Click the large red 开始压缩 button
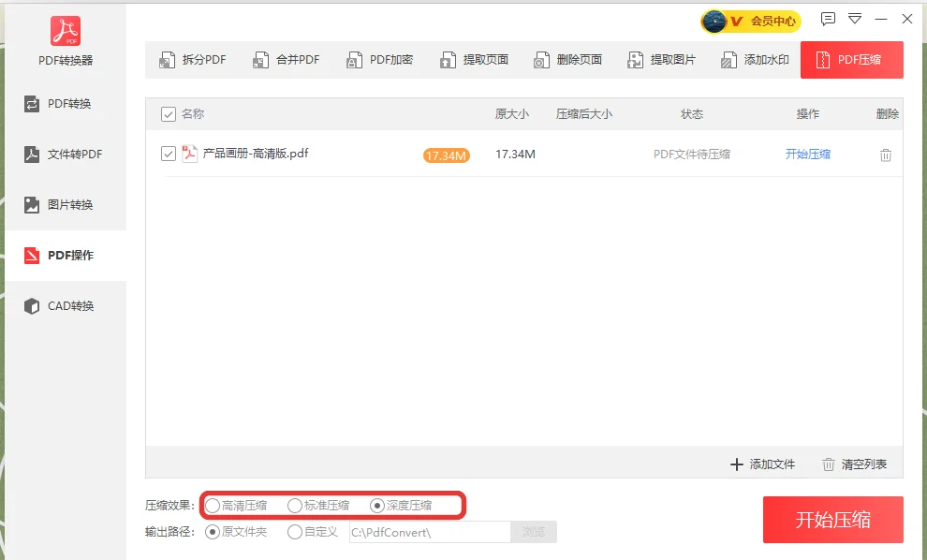The width and height of the screenshot is (927, 560). pyautogui.click(x=833, y=520)
